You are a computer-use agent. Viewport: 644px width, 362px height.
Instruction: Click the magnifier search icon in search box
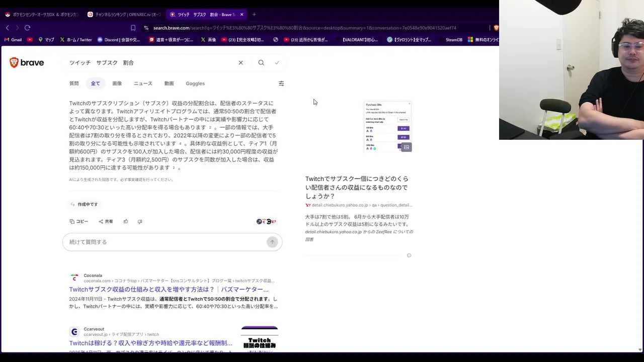pos(261,63)
